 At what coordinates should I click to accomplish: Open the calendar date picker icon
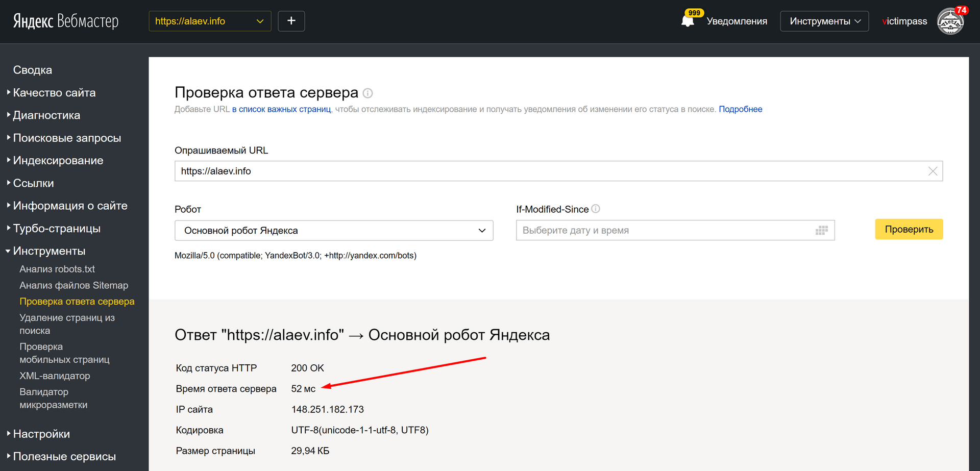tap(821, 231)
